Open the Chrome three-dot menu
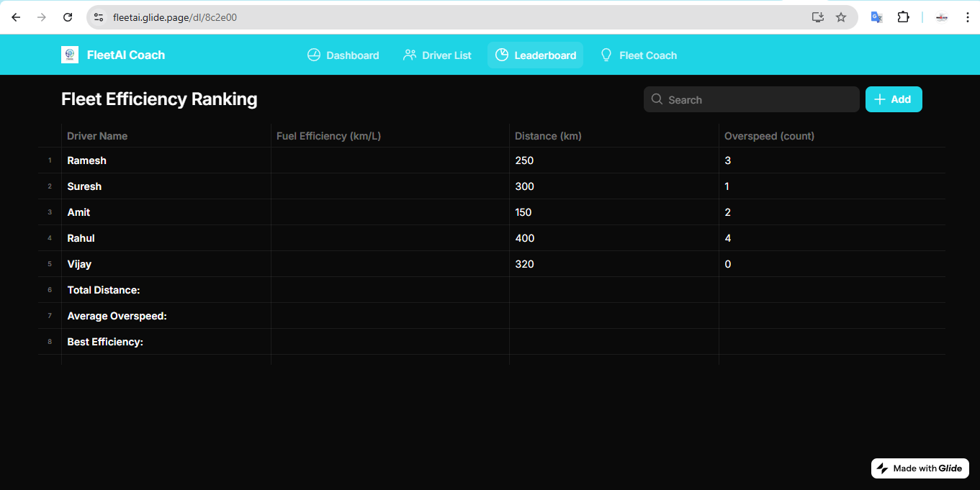Viewport: 980px width, 490px height. tap(968, 17)
